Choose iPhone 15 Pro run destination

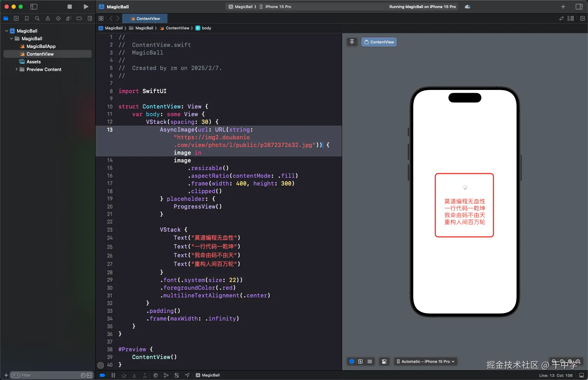point(276,7)
